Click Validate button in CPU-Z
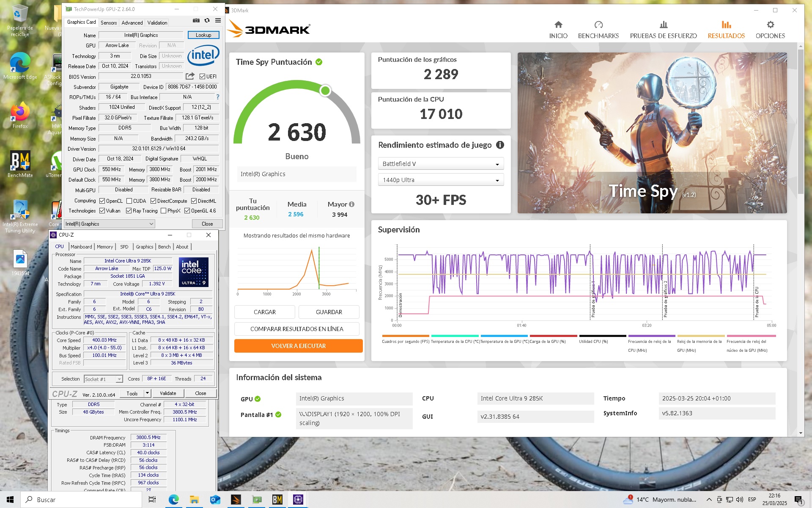This screenshot has height=508, width=812. click(x=168, y=393)
